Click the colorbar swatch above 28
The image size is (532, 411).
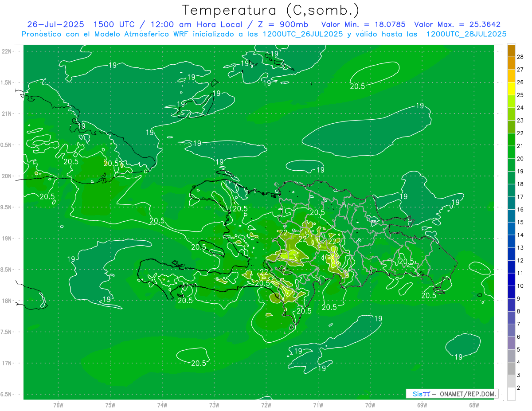511,51
